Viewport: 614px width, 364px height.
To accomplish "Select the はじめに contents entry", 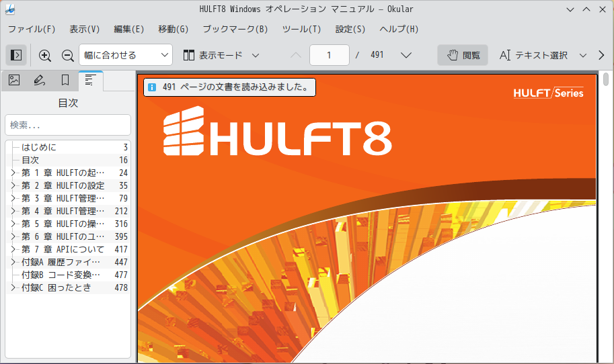I will click(68, 147).
